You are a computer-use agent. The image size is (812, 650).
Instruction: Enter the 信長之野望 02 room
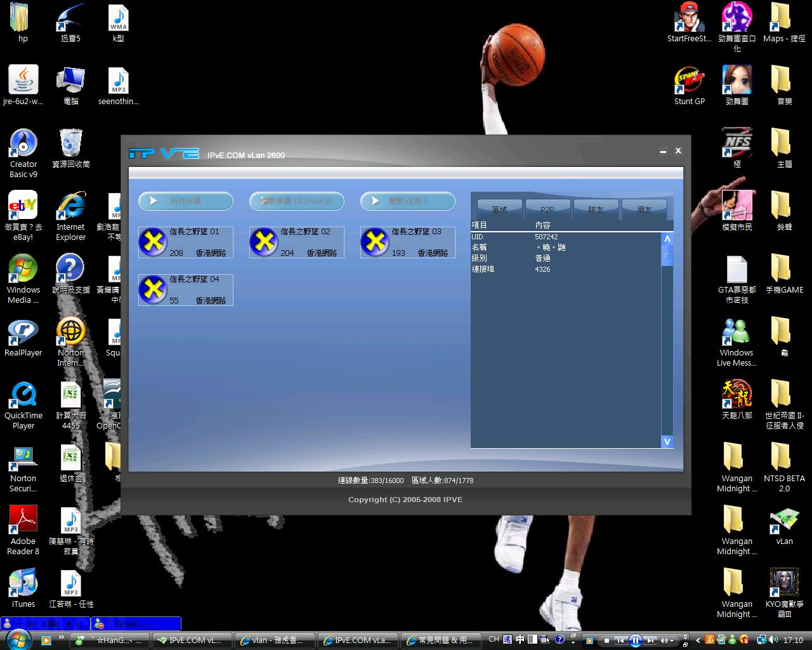(297, 242)
